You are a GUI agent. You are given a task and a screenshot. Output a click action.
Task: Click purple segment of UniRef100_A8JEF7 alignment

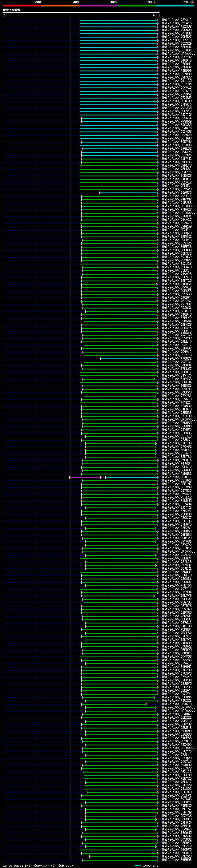pyautogui.click(x=86, y=477)
